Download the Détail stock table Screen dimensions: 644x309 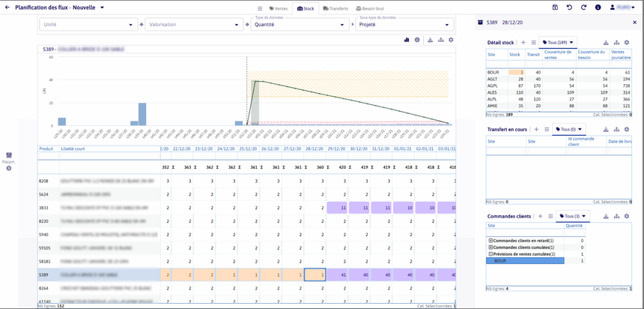606,43
